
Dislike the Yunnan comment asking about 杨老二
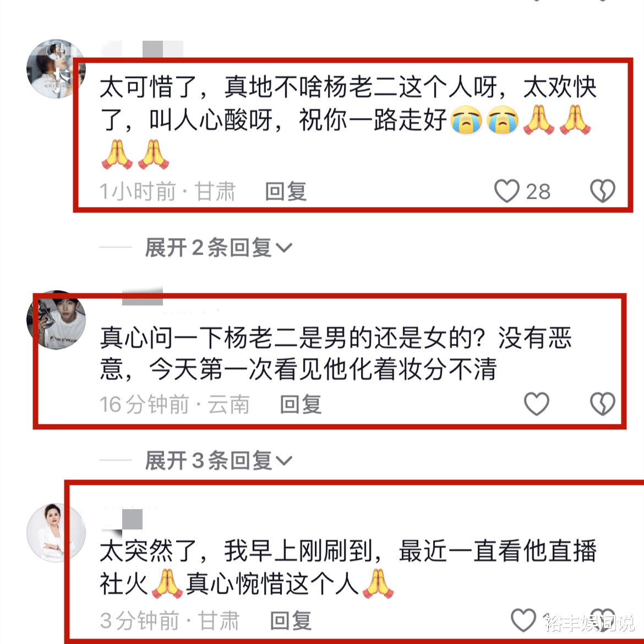[603, 403]
